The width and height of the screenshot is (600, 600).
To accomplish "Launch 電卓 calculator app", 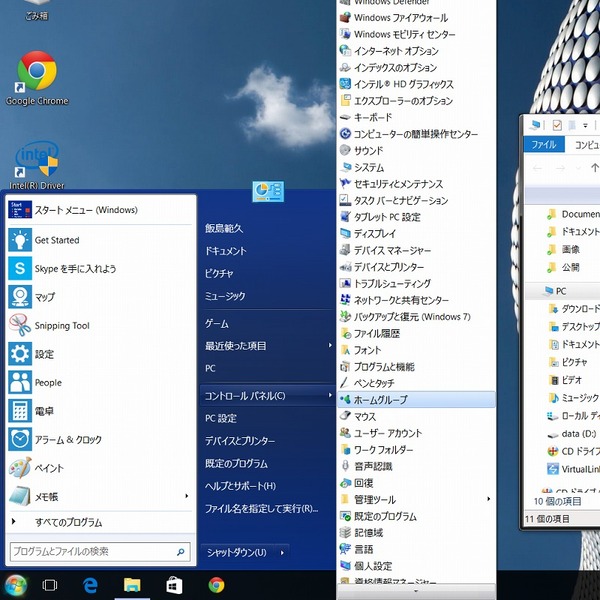I will coord(47,411).
